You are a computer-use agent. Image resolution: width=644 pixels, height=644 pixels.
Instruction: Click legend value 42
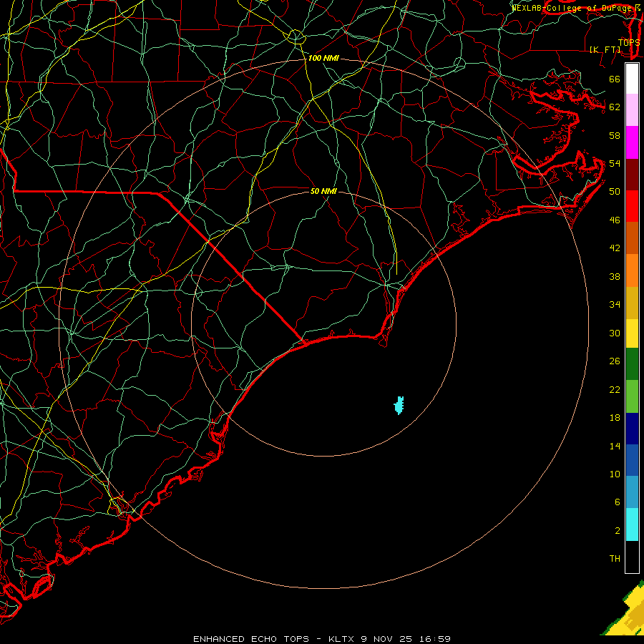[615, 248]
